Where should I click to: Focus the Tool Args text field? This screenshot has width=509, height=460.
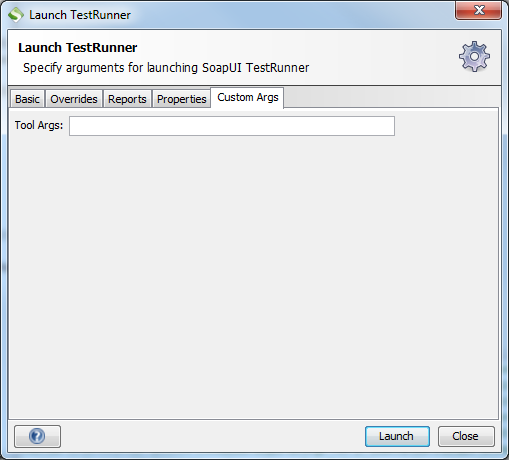[x=232, y=126]
